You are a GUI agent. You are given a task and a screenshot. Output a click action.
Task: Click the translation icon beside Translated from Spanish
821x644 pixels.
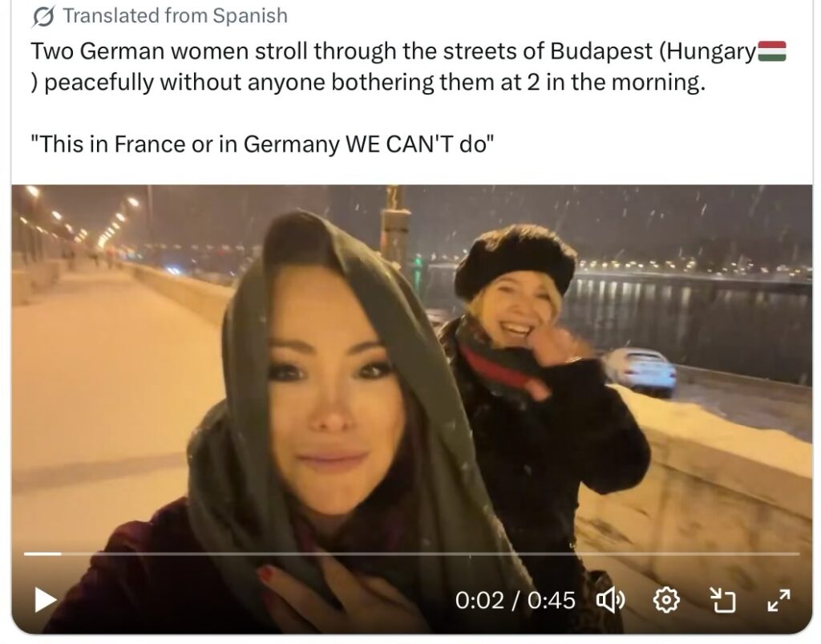click(43, 17)
